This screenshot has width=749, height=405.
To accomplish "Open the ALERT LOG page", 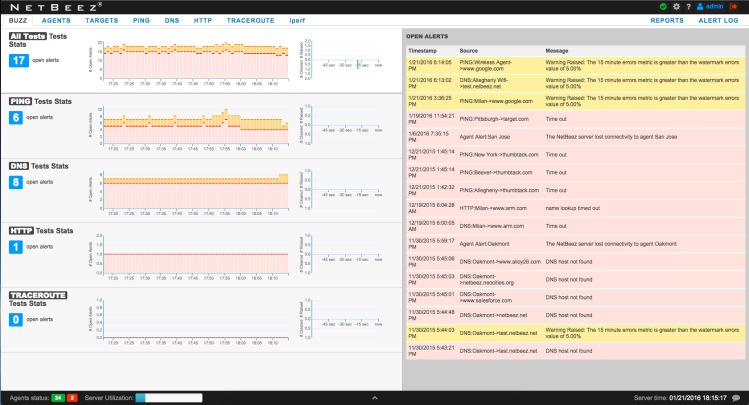I will pos(718,21).
